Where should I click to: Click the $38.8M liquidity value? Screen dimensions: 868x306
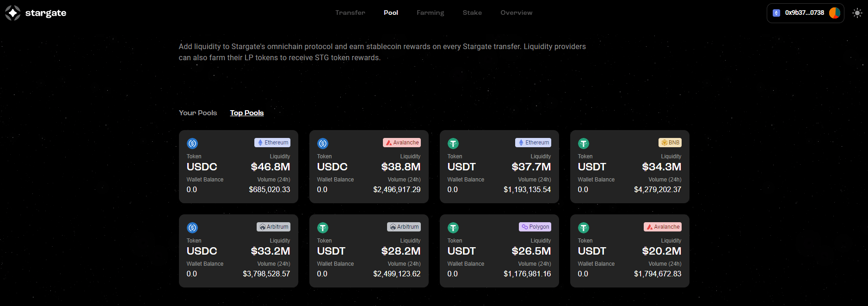(x=401, y=167)
